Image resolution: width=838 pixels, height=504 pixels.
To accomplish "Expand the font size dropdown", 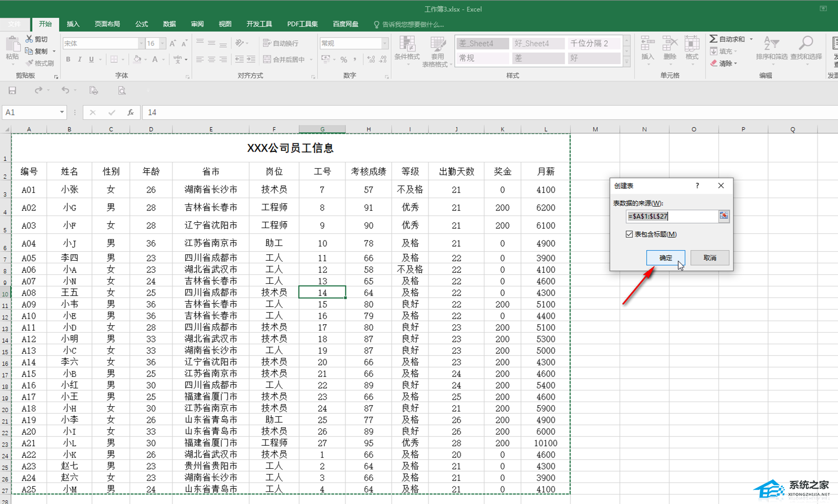I will click(162, 43).
